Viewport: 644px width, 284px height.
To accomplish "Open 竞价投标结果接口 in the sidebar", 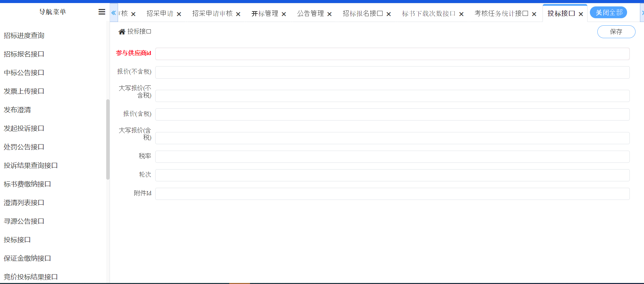I will click(31, 277).
